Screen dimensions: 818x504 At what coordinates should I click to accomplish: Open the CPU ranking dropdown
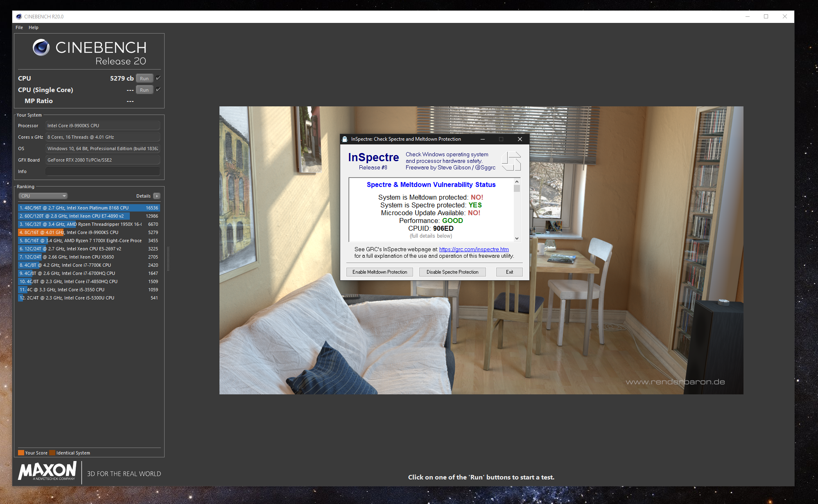coord(43,196)
